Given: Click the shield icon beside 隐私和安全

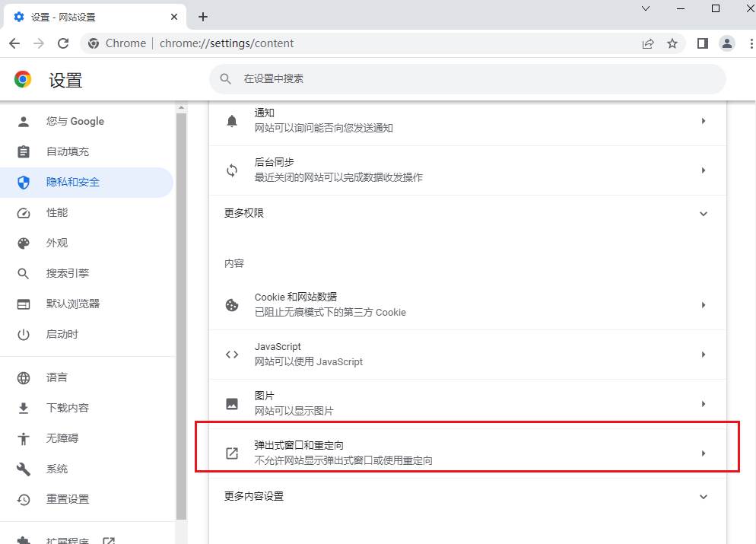Looking at the screenshot, I should click(x=23, y=183).
